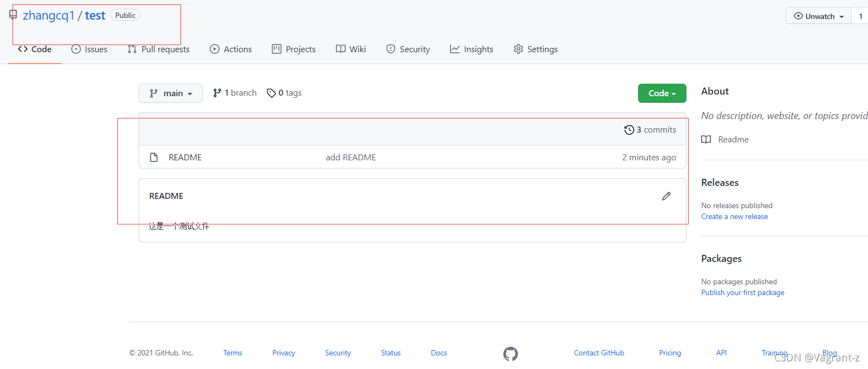The image size is (868, 369).
Task: Open the Status footer link
Action: pyautogui.click(x=391, y=353)
